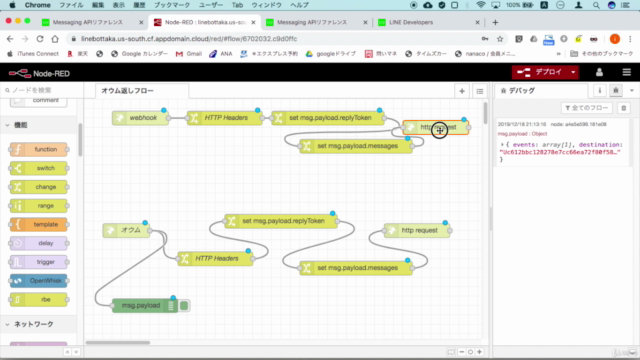
Task: Switch to debug sidebar bug icon
Action: tap(616, 91)
